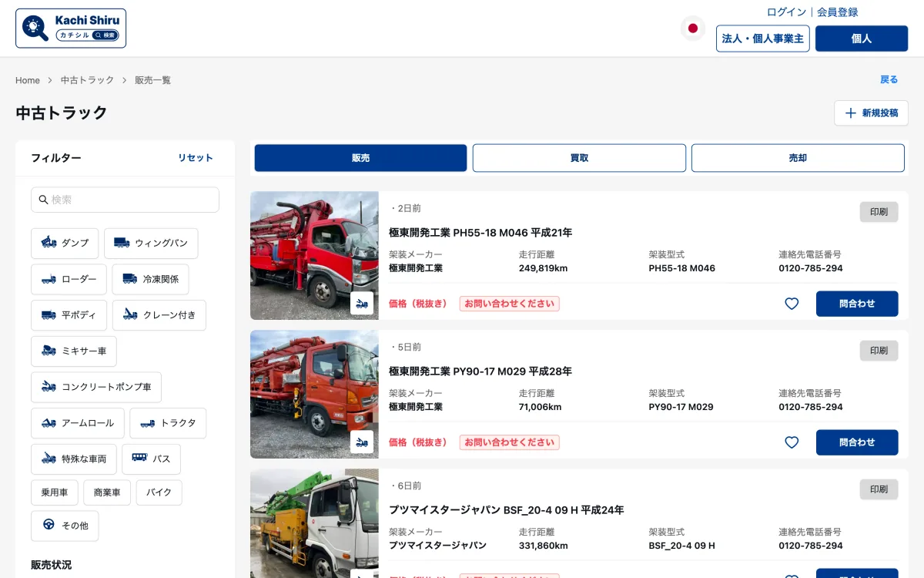This screenshot has height=578, width=924.
Task: Filter by ダンプ truck category
Action: coord(65,243)
